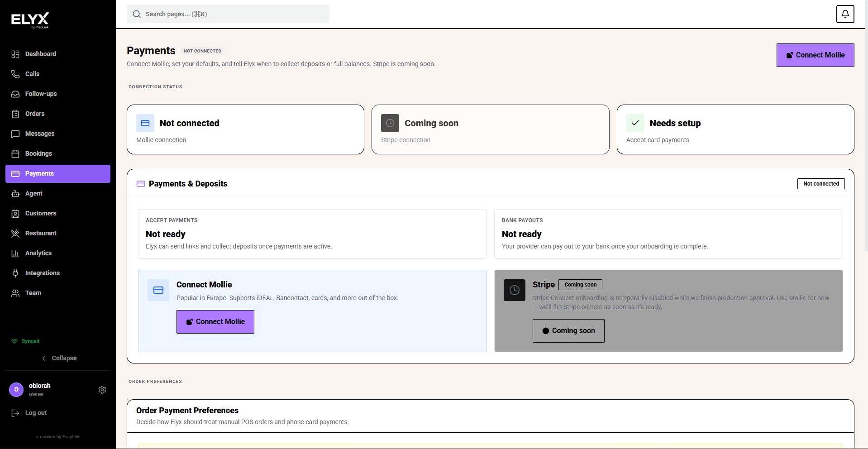Viewport: 868px width, 449px height.
Task: Open the Bookings page
Action: click(58, 154)
